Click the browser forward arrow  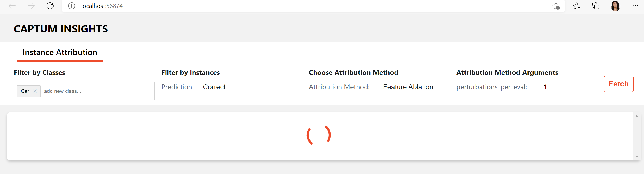31,6
